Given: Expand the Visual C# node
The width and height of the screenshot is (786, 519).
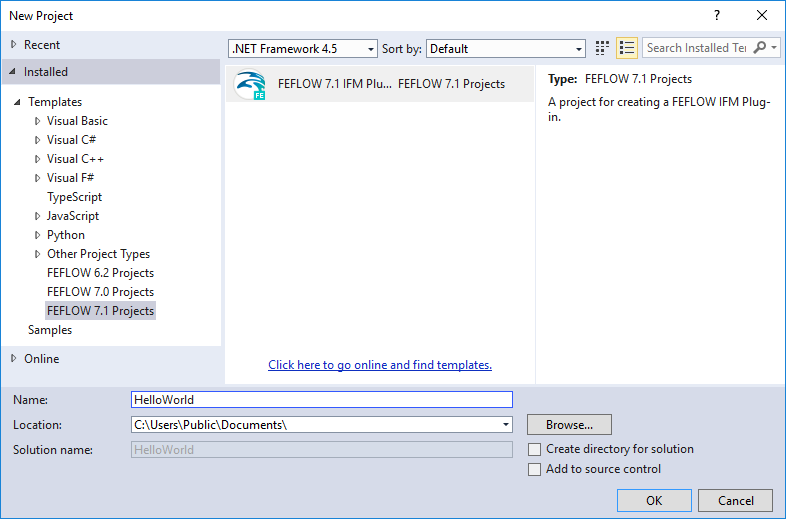Looking at the screenshot, I should tap(38, 140).
